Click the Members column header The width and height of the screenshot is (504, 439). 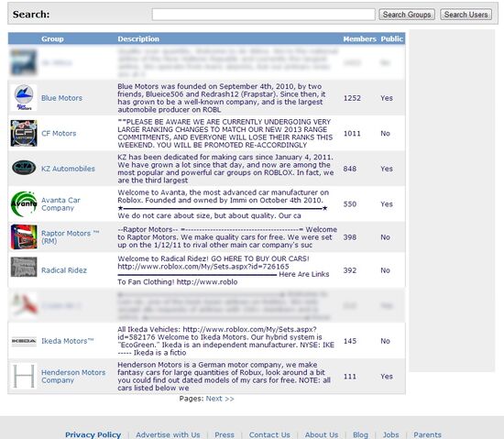359,38
